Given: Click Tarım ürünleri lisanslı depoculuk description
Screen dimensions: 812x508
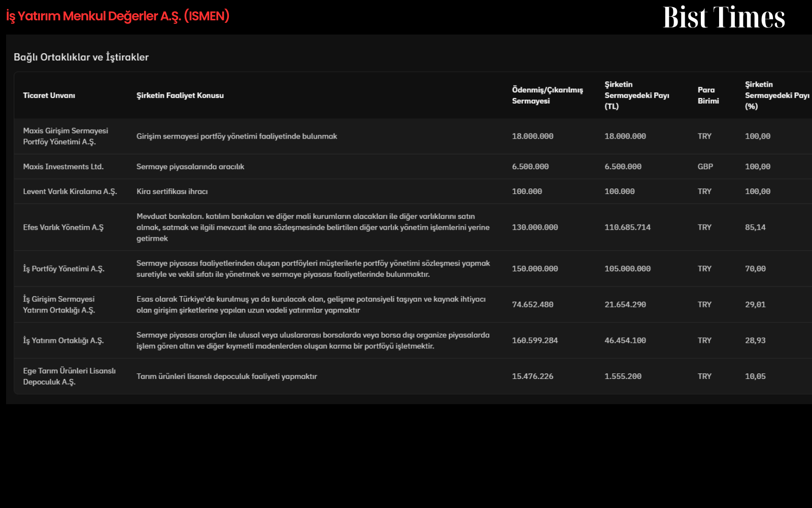Looking at the screenshot, I should point(227,376).
